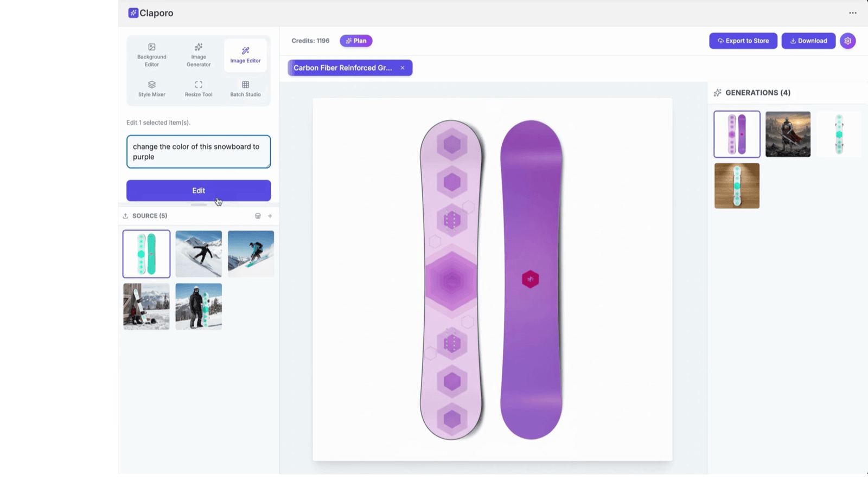
Task: Click the Claporo logo in the header
Action: (150, 12)
